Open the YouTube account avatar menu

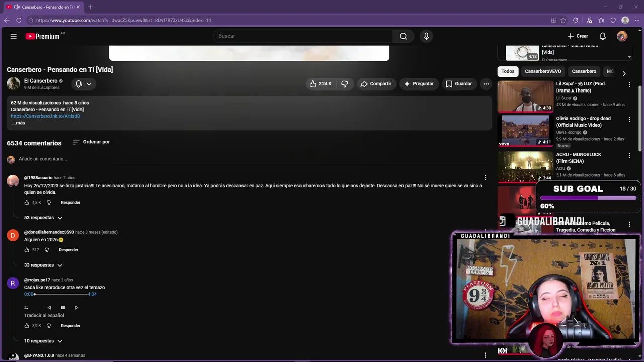622,36
